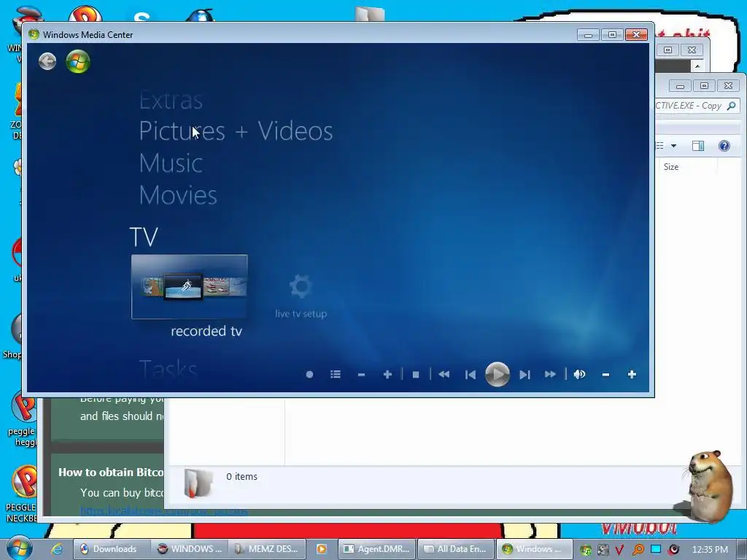
Task: Click the rewind button
Action: (x=444, y=374)
